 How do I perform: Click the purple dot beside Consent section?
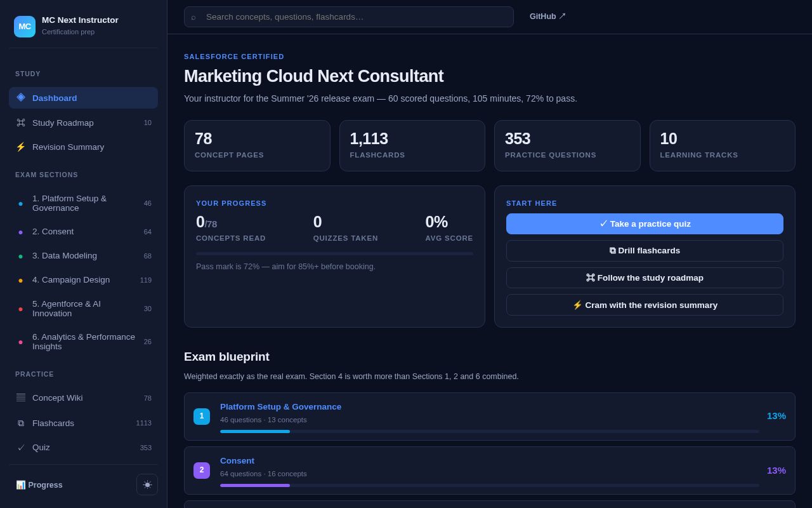click(20, 232)
